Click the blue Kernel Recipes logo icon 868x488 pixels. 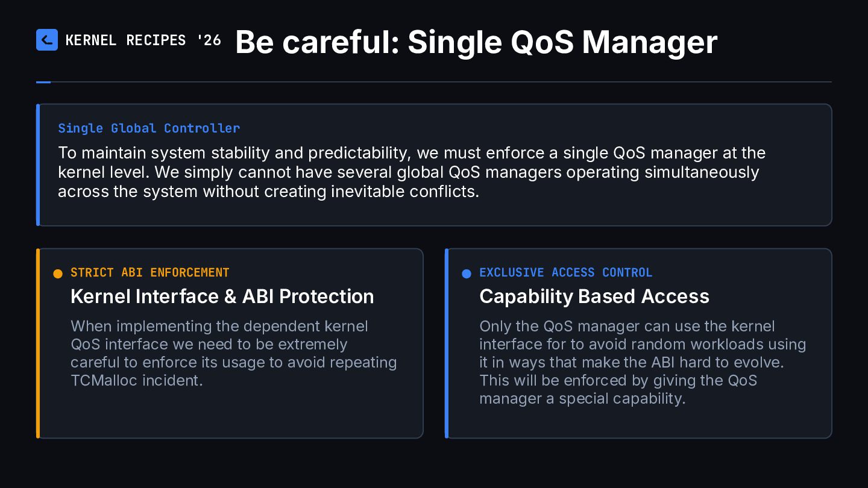tap(47, 40)
